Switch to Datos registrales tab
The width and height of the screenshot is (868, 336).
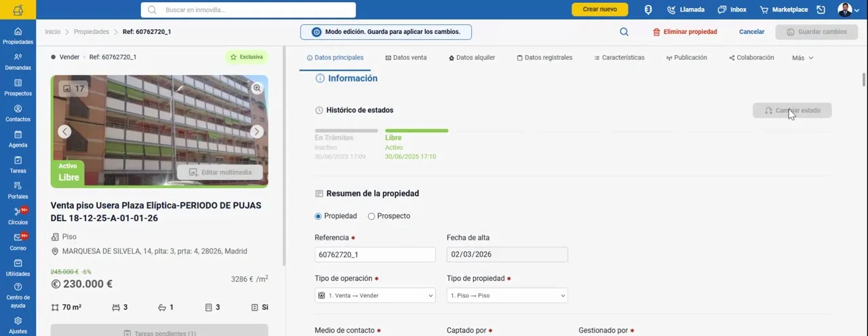pos(545,58)
